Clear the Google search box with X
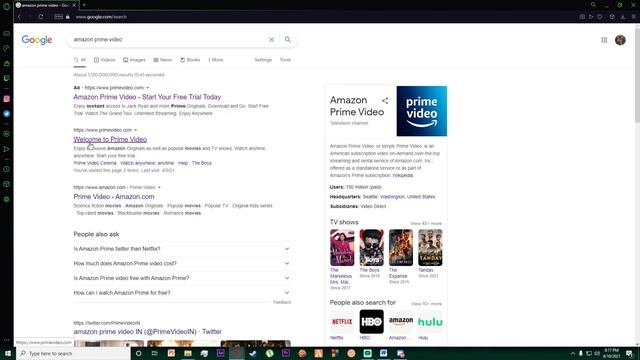This screenshot has height=360, width=640. pyautogui.click(x=271, y=40)
